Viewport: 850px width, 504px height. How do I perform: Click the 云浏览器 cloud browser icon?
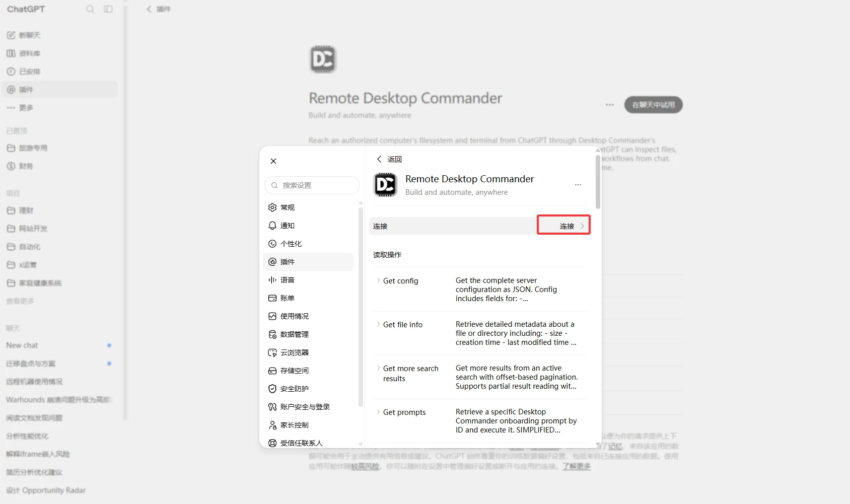point(272,352)
